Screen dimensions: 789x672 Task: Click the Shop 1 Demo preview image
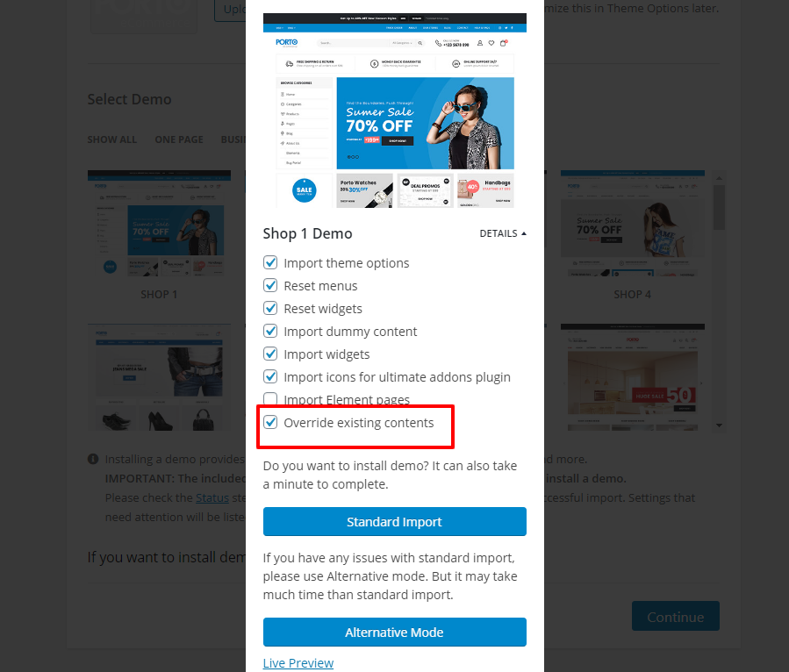tap(395, 111)
